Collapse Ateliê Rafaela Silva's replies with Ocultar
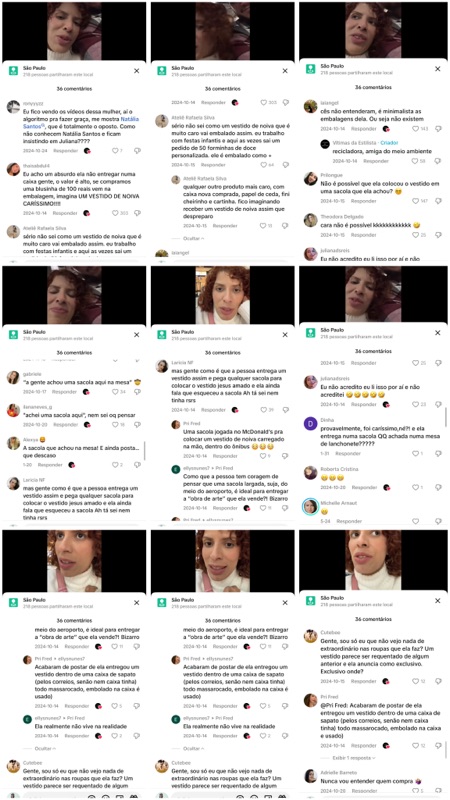This screenshot has width=450, height=800. point(195,238)
